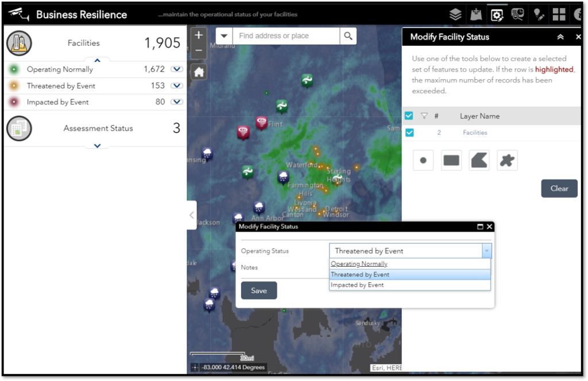Select the rectangle selection tool

451,160
